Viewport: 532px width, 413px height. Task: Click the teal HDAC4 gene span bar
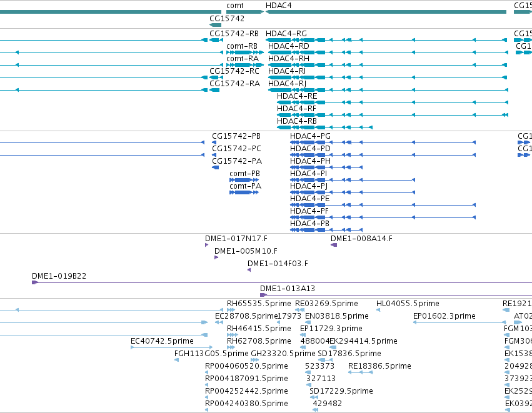(386, 12)
